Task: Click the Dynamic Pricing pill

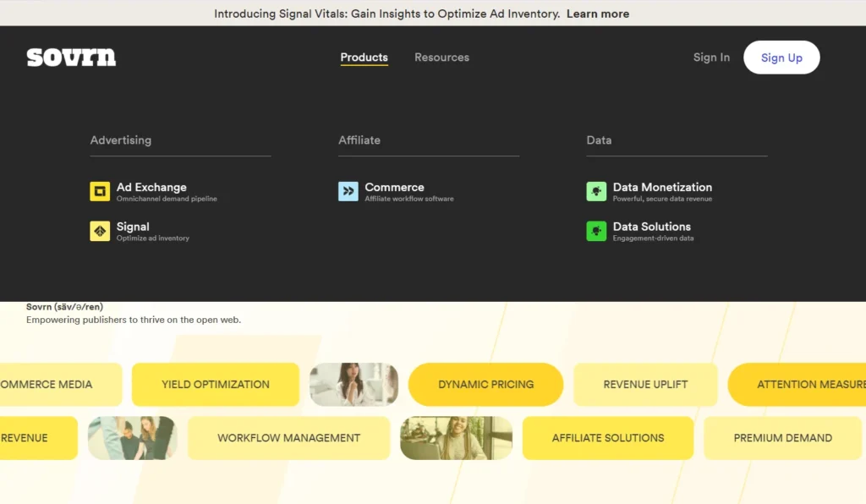Action: point(486,384)
